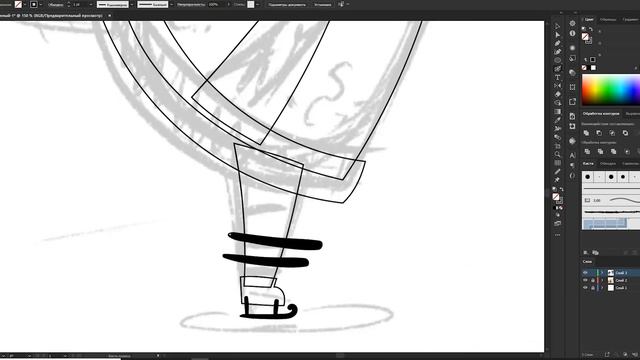
Task: Open stroke weight dropdown in control bar
Action: pos(91,4)
